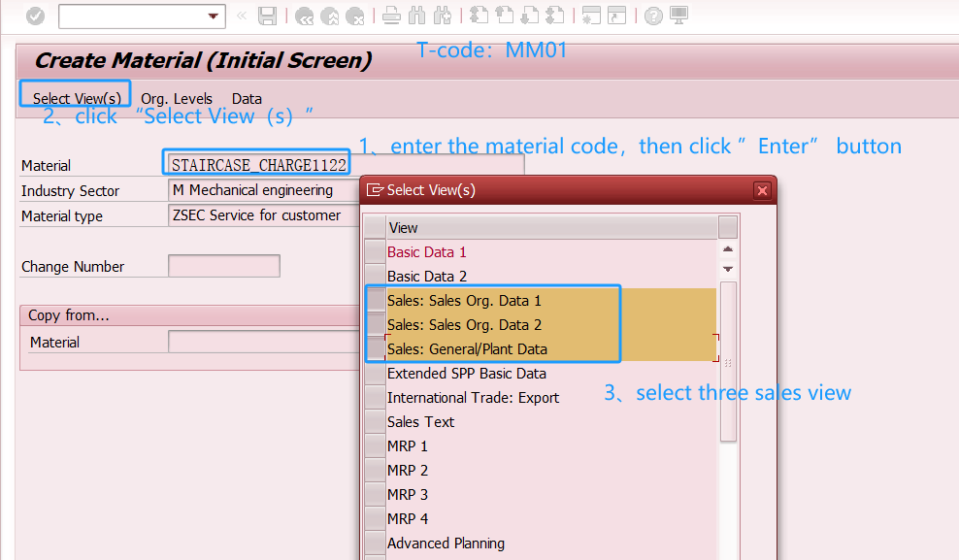The height and width of the screenshot is (560, 959).
Task: Open the Material type dropdown field
Action: pyautogui.click(x=262, y=215)
